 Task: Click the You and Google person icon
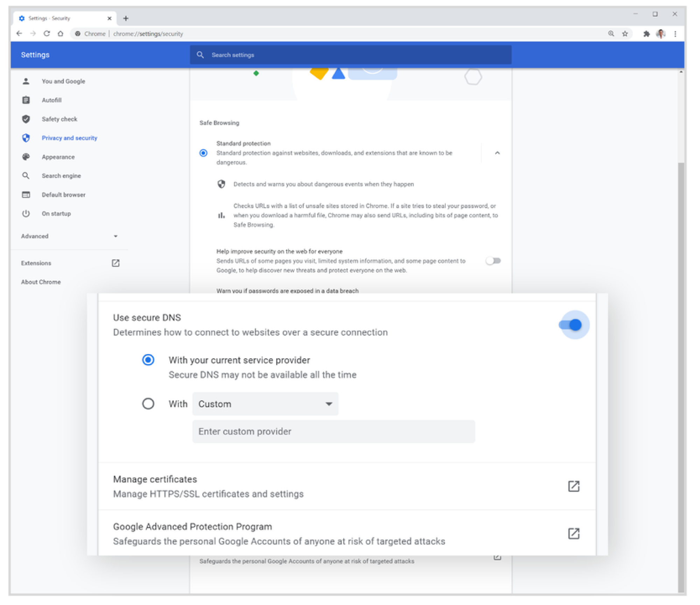[x=26, y=81]
